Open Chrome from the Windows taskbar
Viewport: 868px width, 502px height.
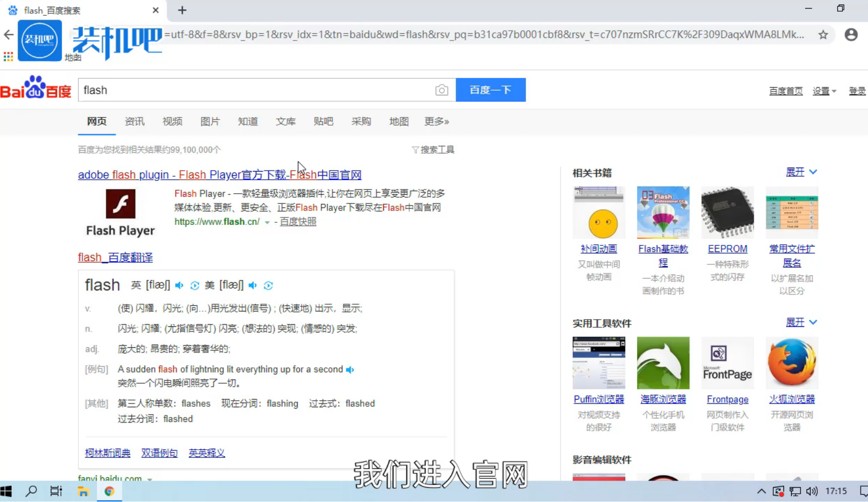click(x=109, y=491)
